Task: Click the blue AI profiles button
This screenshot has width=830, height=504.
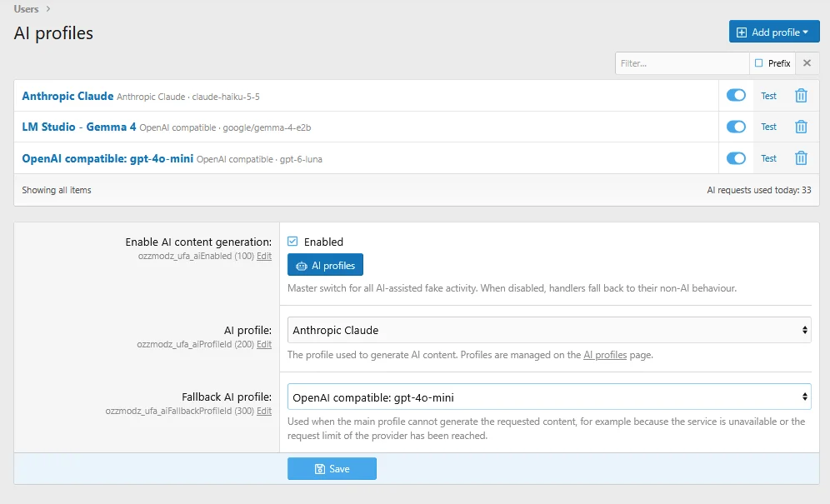Action: pos(325,265)
